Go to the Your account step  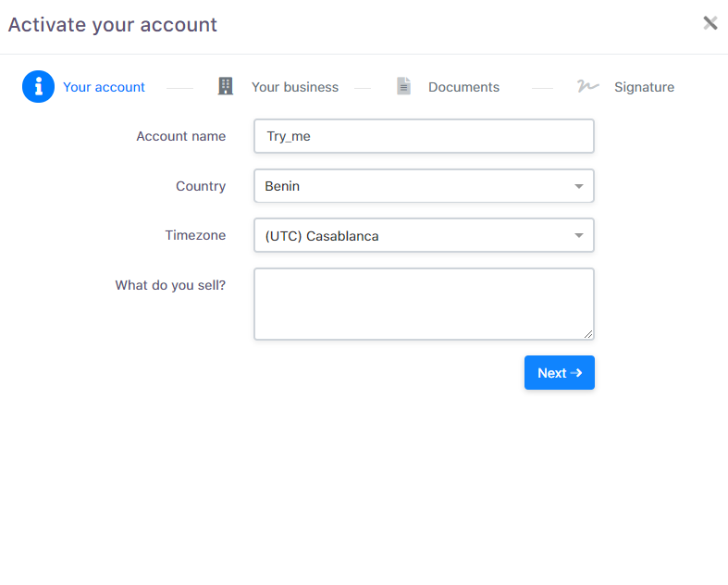pos(104,87)
